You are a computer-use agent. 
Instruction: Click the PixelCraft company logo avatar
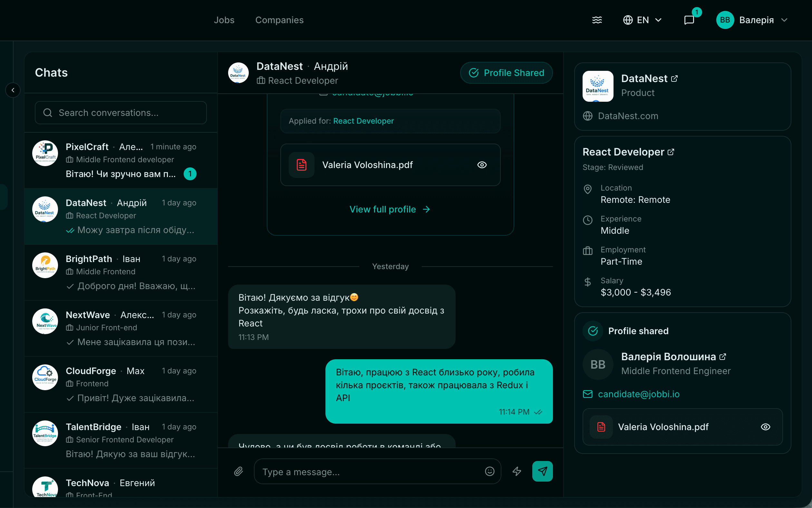(45, 153)
